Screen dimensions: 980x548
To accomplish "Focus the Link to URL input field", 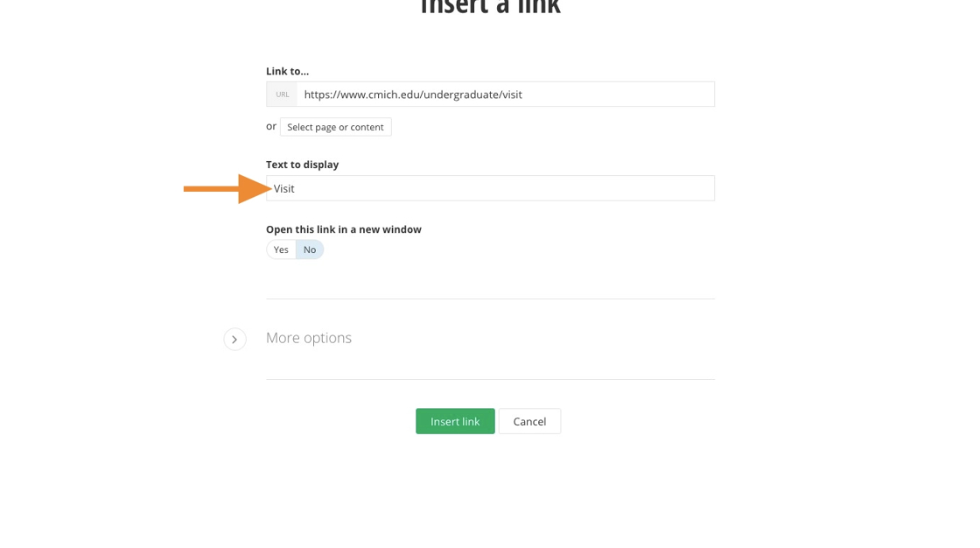I will pyautogui.click(x=505, y=95).
